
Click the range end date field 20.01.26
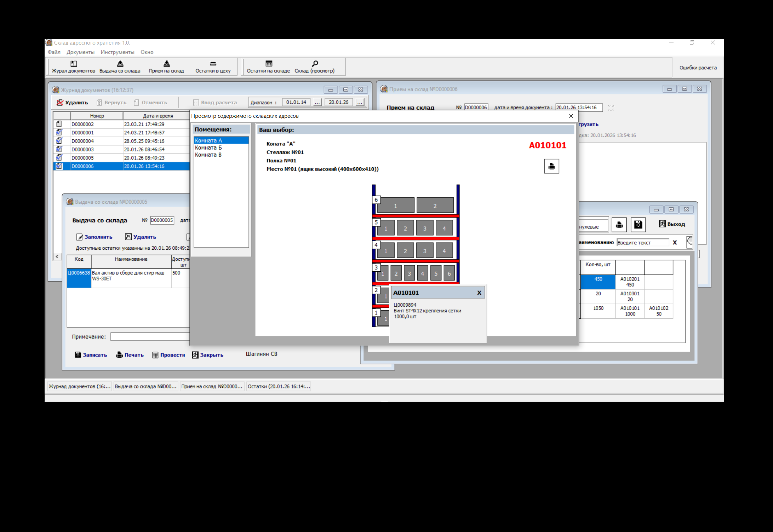coord(339,102)
